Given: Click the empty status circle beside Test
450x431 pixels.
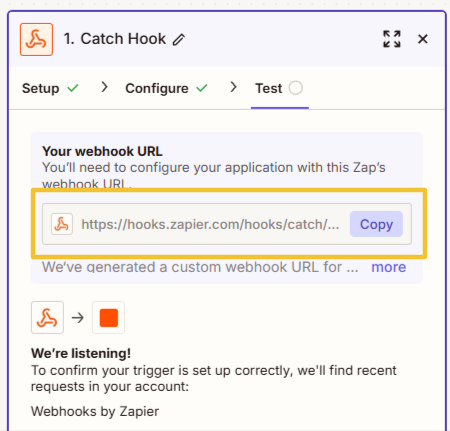Looking at the screenshot, I should click(296, 88).
